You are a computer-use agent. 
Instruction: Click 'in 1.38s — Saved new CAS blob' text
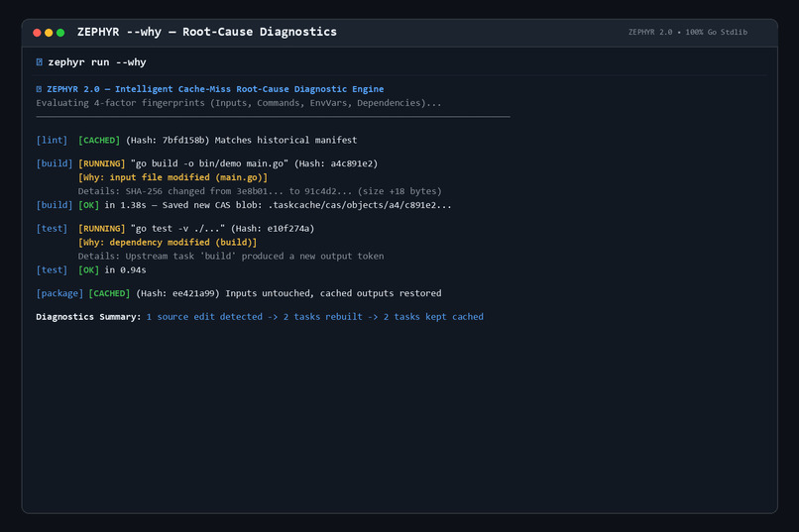(x=183, y=205)
